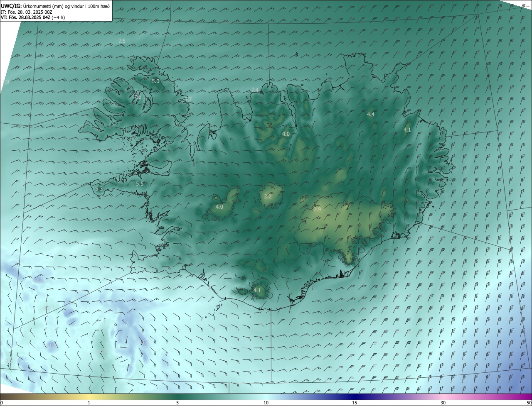The width and height of the screenshot is (532, 406).
Task: Select the 'VT: Fös. 28.03.2025 04Z (+4 h)' line
Action: [x=33, y=17]
